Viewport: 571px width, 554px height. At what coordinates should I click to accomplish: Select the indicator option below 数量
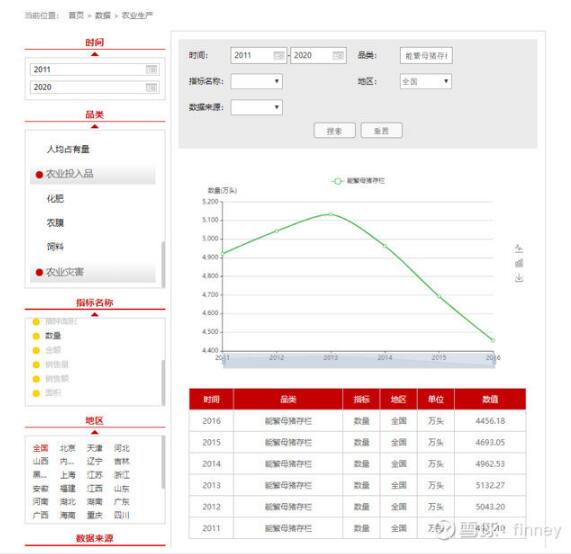coord(36,350)
